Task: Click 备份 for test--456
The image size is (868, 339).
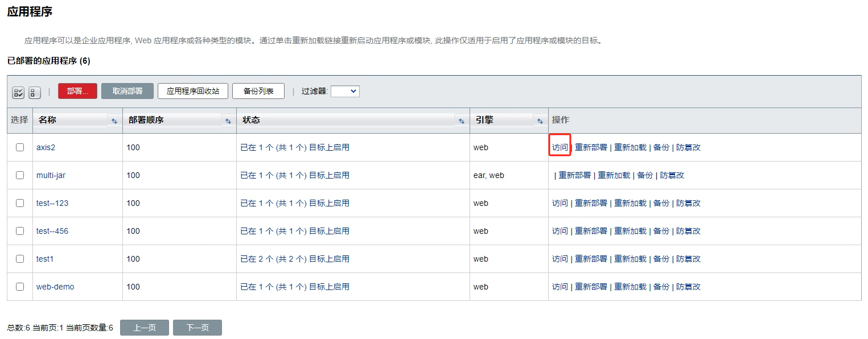Action: 661,231
